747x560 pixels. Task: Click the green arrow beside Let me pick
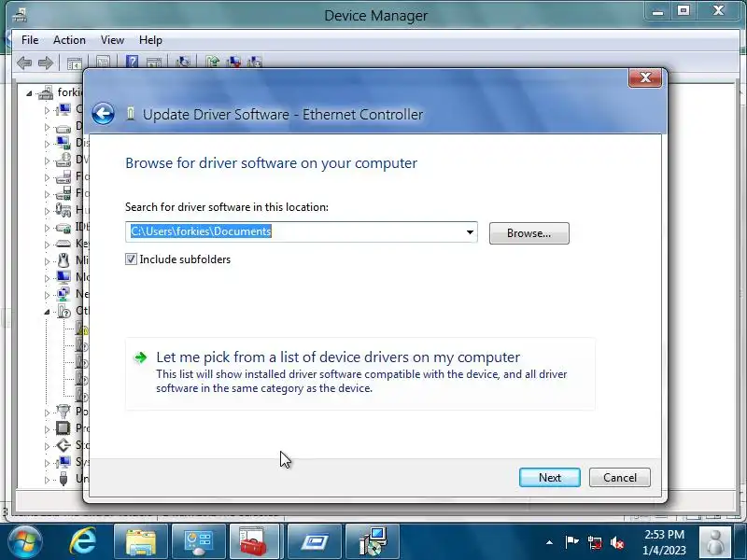141,357
